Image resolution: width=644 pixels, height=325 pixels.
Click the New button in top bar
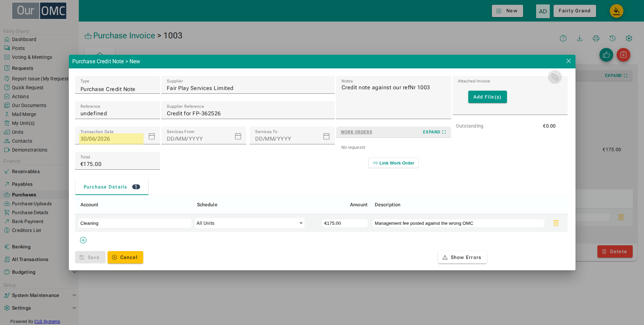click(x=507, y=11)
